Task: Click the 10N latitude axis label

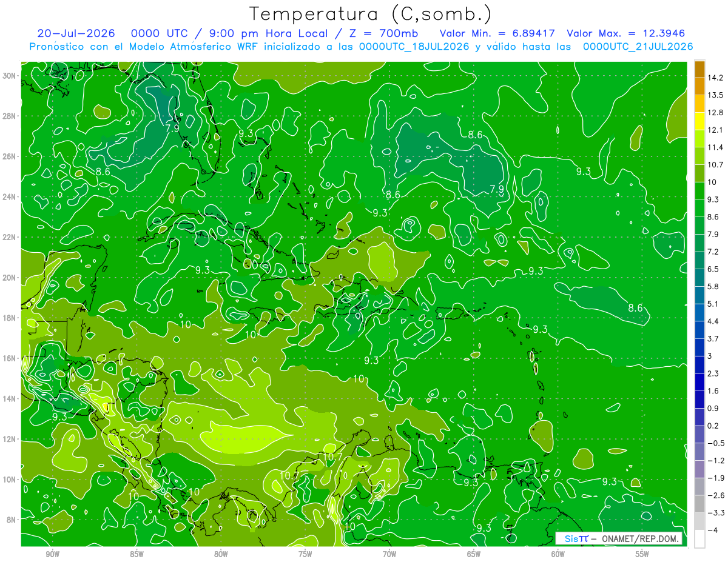Action: pyautogui.click(x=9, y=479)
